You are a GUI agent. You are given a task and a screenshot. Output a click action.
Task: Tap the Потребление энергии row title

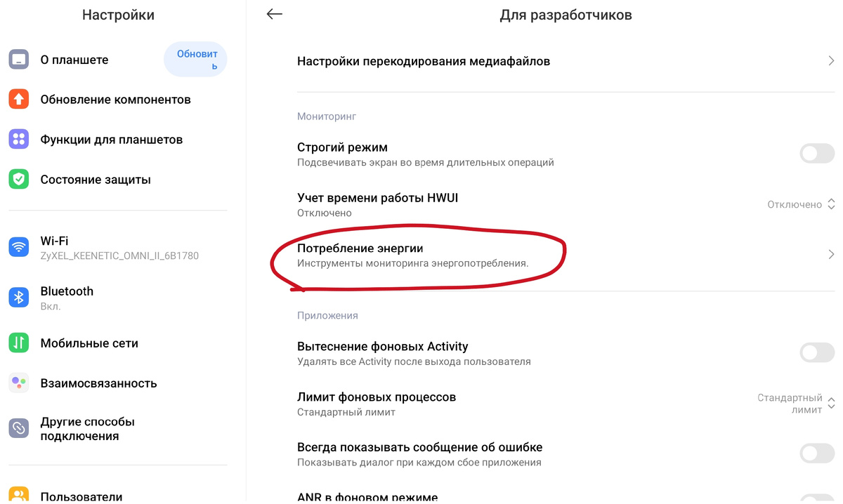click(360, 248)
